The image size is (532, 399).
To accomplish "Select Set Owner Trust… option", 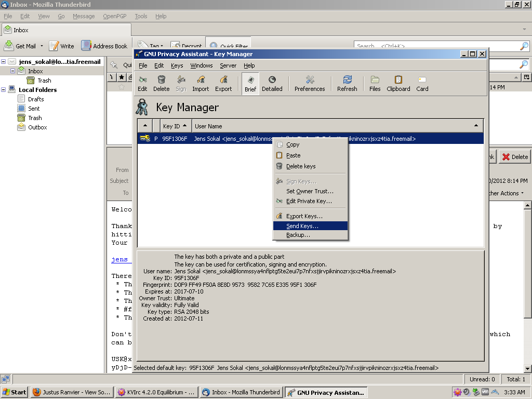I will coord(310,191).
